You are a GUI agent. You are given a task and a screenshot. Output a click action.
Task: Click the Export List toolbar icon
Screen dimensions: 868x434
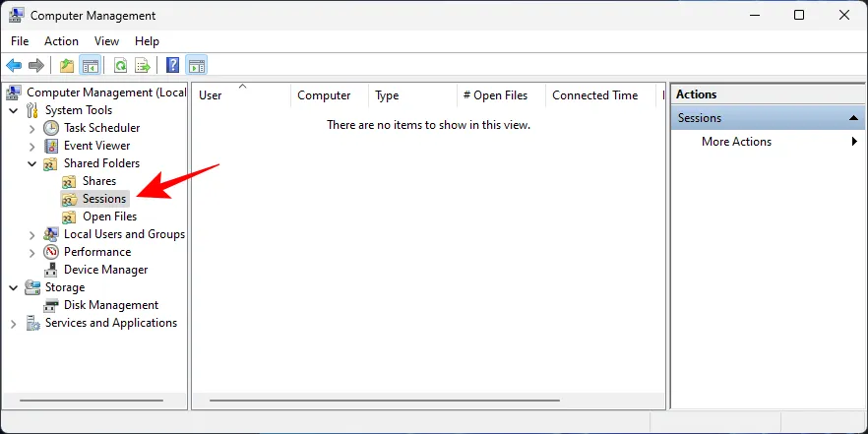(x=143, y=66)
